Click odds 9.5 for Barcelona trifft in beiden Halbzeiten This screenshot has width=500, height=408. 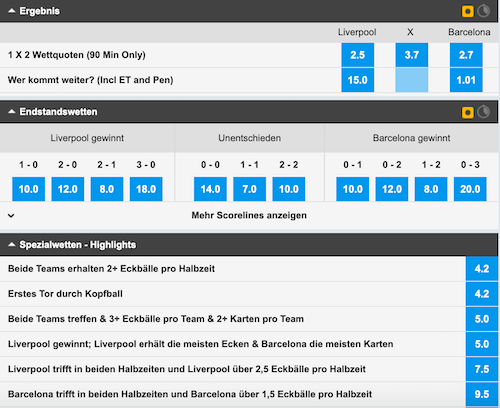[x=482, y=394]
